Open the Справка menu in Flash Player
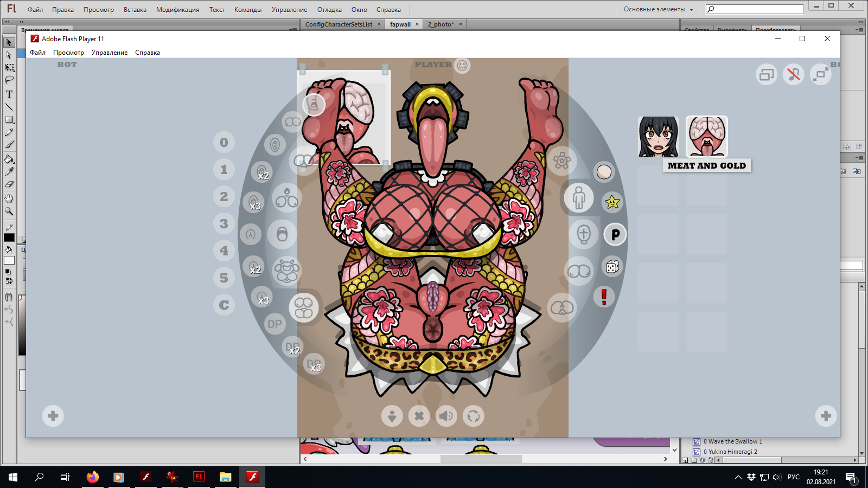The image size is (868, 488). (x=148, y=53)
